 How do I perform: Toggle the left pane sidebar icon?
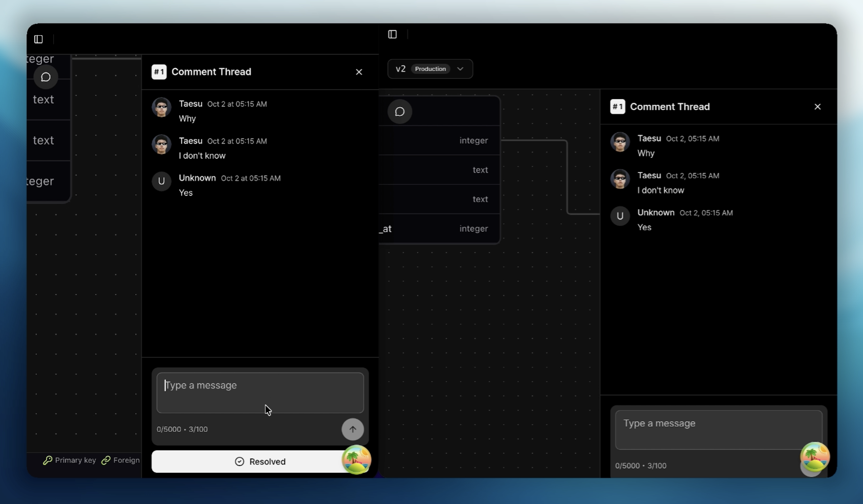tap(38, 39)
